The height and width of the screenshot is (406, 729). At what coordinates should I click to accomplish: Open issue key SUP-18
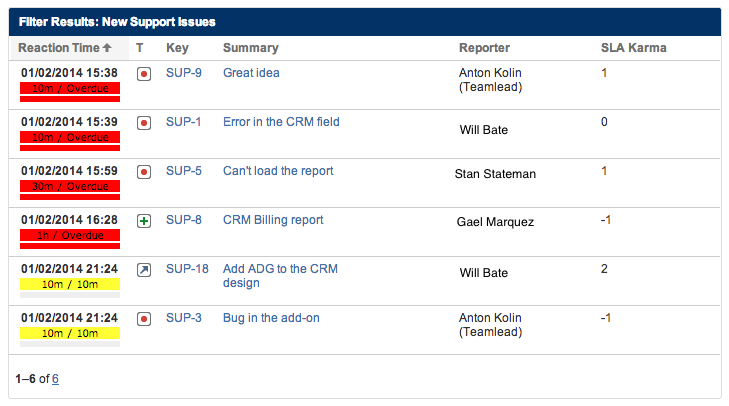tap(186, 269)
